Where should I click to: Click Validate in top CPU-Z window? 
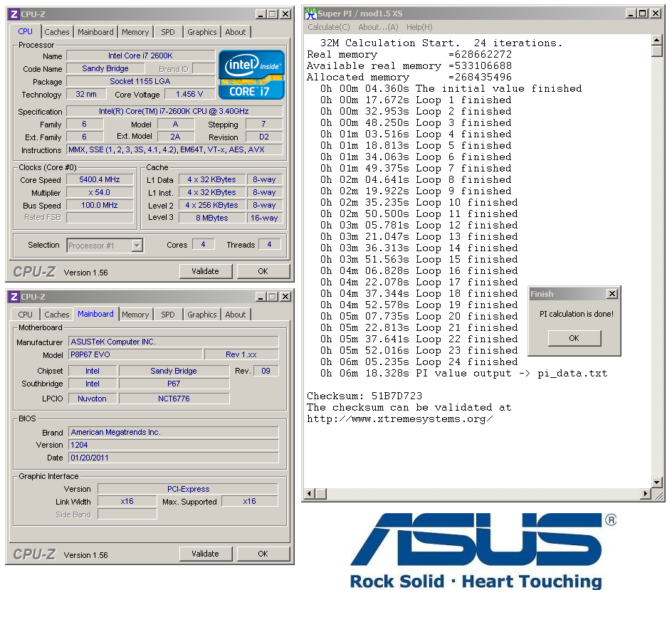pos(205,271)
